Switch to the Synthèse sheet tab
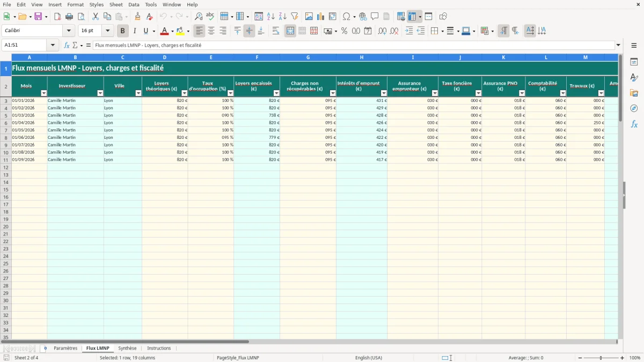644x362 pixels. (x=127, y=348)
